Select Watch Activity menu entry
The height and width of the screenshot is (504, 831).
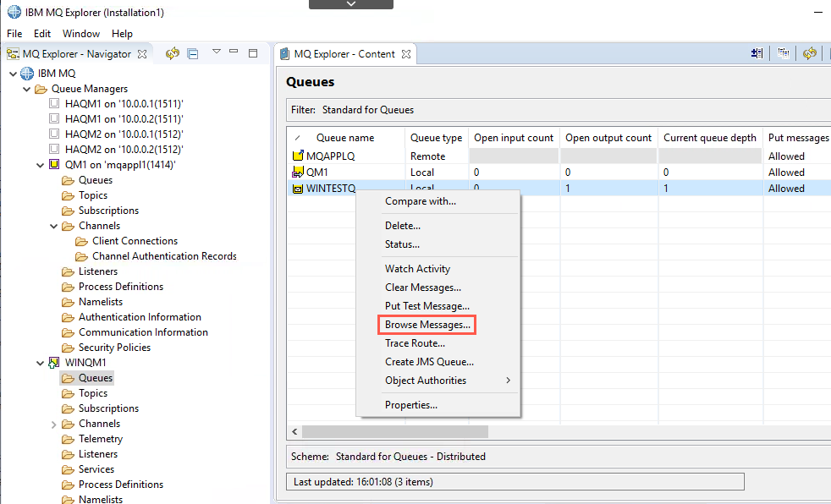418,268
